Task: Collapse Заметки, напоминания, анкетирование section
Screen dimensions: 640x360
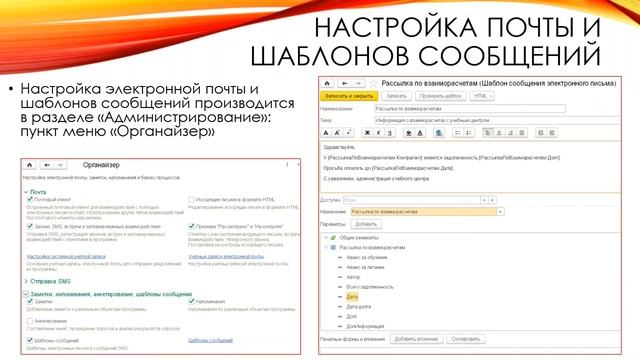Action: pyautogui.click(x=26, y=294)
